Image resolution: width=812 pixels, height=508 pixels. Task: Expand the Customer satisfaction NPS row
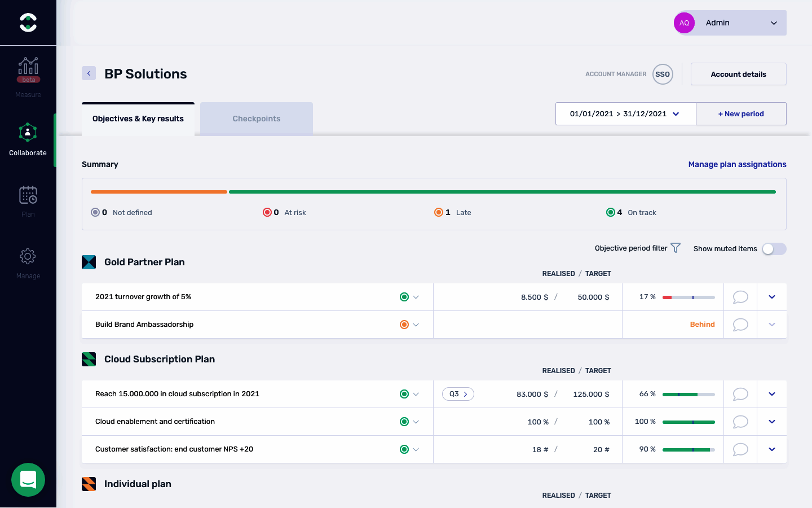(772, 449)
